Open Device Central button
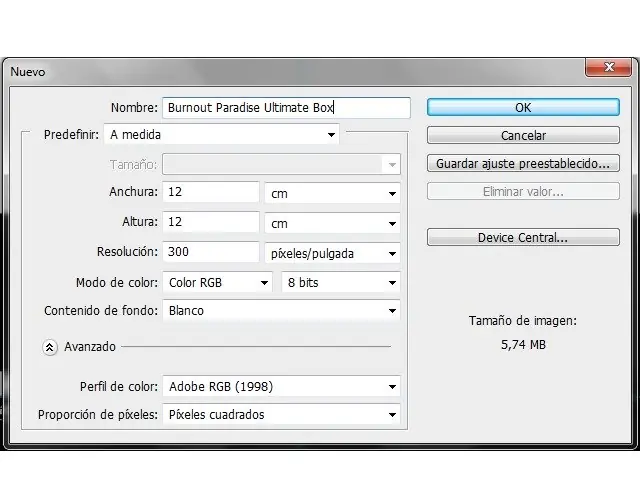Screen dimensions: 640x480 pos(523,237)
